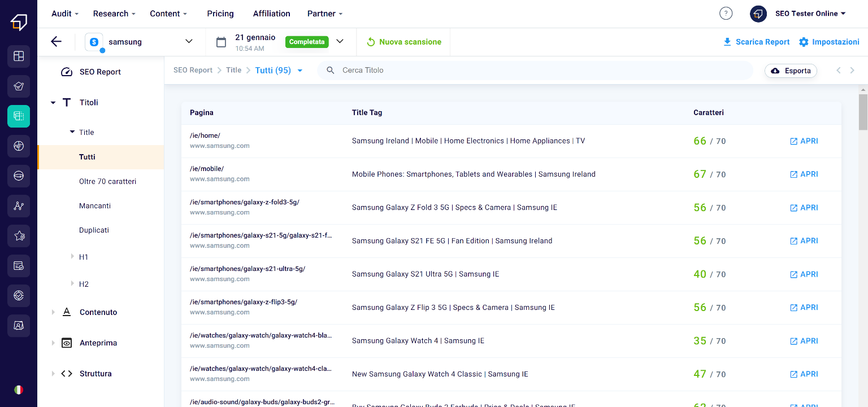Click APRI link for /ie/home/ row
Viewport: 868px width, 407px height.
click(x=804, y=141)
